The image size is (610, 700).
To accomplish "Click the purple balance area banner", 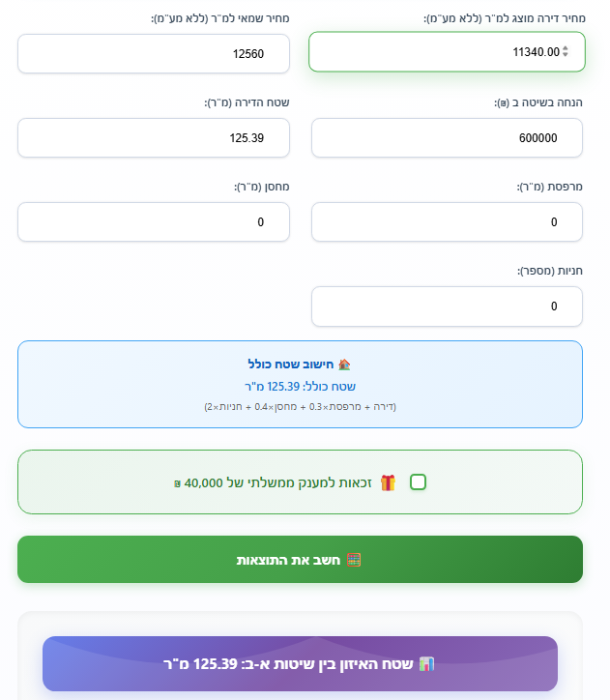I will click(x=300, y=663).
